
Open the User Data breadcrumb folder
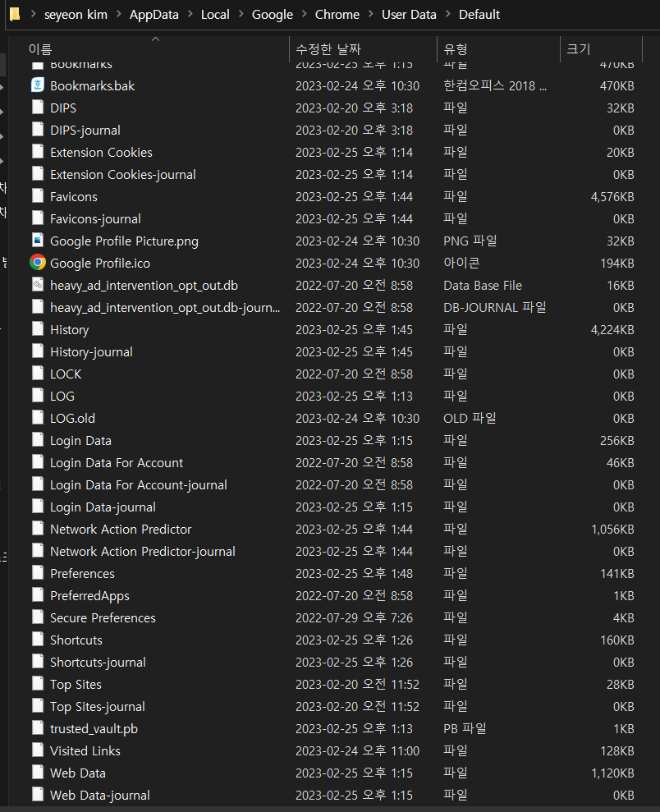(x=409, y=15)
